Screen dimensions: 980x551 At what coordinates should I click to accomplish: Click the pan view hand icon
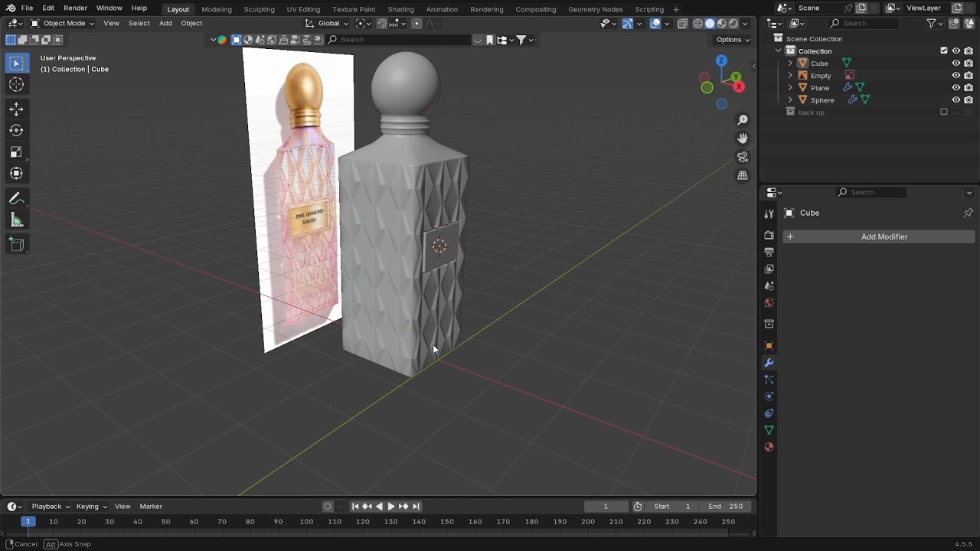point(742,139)
